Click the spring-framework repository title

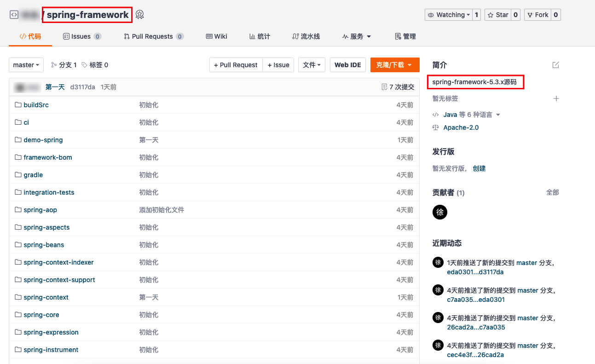[x=88, y=15]
